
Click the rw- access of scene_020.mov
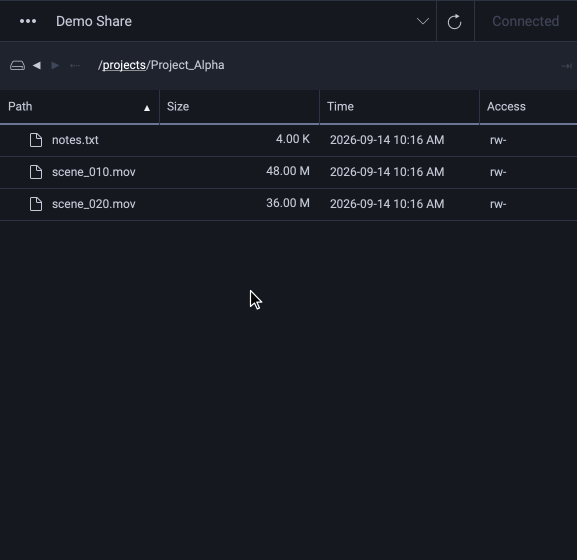tap(498, 205)
